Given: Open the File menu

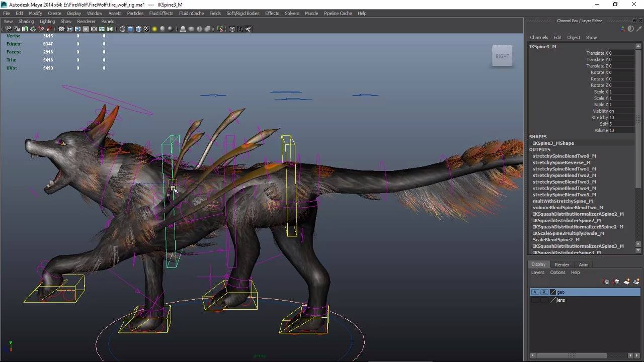Looking at the screenshot, I should (x=7, y=13).
